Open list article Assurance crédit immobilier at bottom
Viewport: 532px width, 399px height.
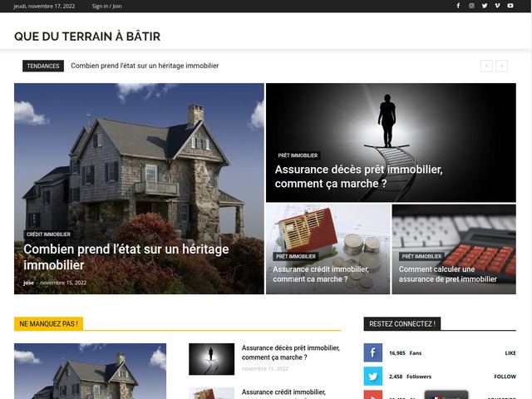(283, 392)
